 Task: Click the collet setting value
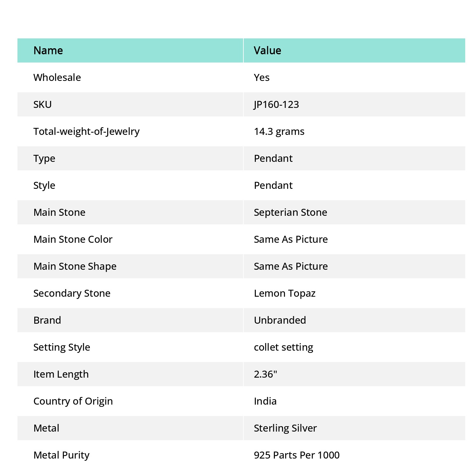284,347
